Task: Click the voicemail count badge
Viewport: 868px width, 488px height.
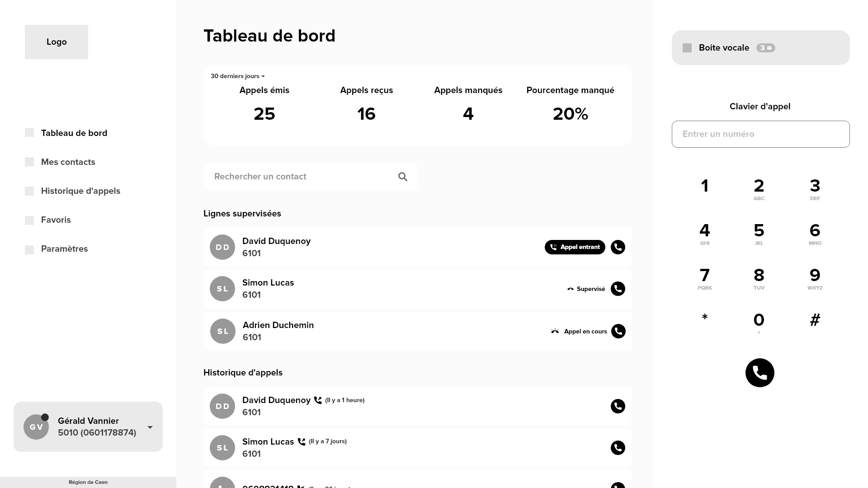Action: point(765,48)
